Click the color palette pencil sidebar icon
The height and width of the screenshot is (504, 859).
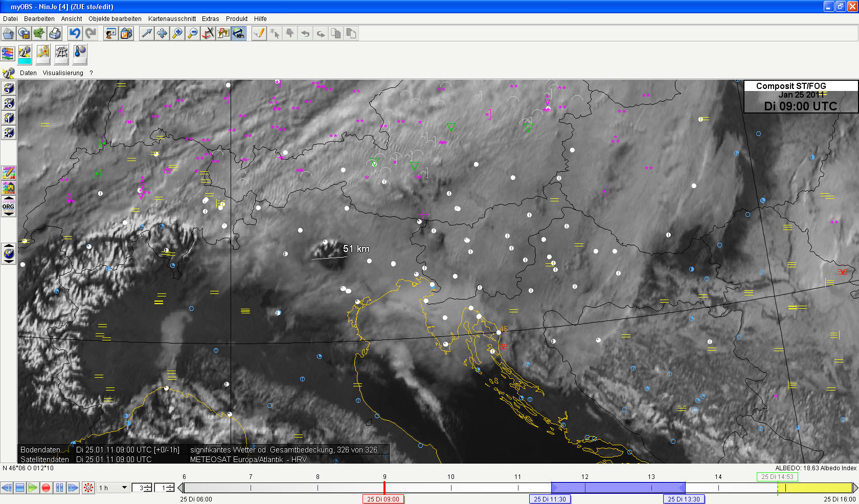point(9,173)
